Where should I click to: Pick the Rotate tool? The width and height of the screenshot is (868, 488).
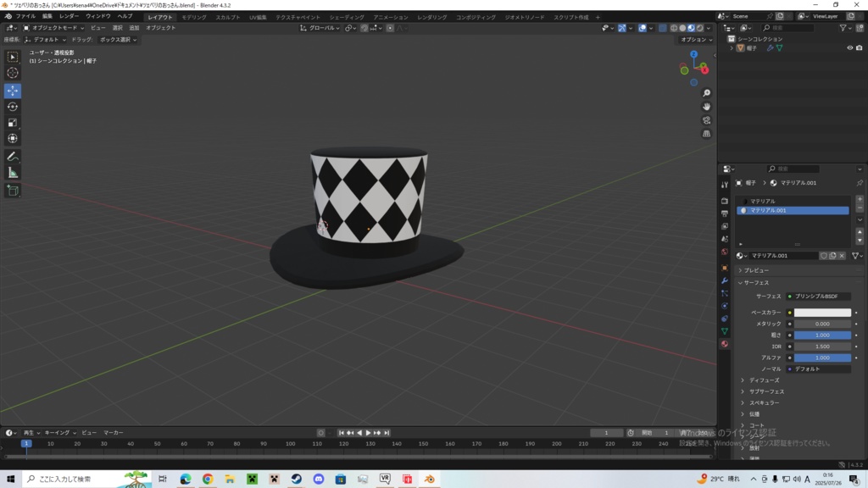pyautogui.click(x=12, y=107)
